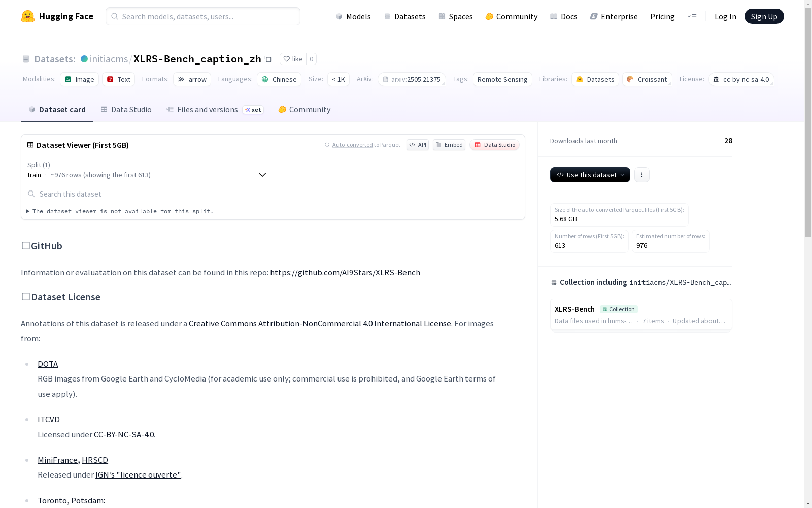Open the CC-BY-NC-SA-4.0 link

coord(124,435)
